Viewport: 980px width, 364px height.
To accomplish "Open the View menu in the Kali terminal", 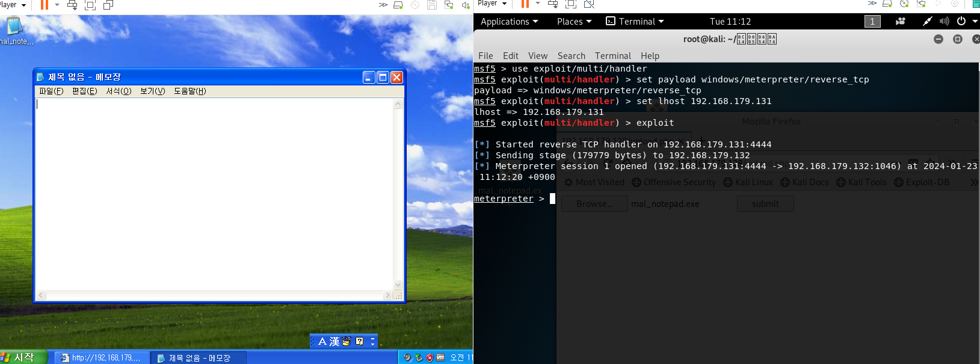I will click(x=538, y=56).
